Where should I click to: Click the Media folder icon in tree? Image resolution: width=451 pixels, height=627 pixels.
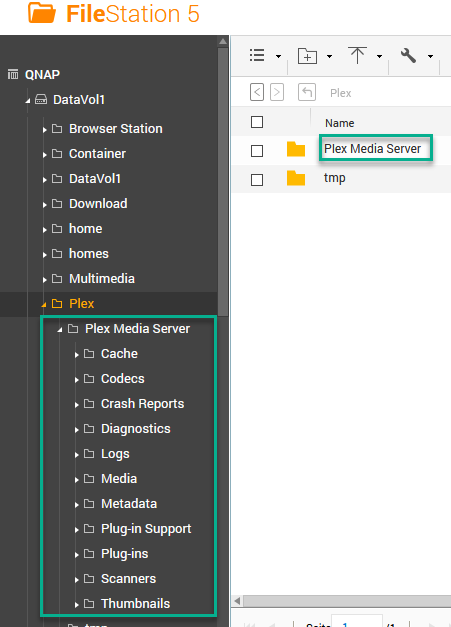coord(89,479)
